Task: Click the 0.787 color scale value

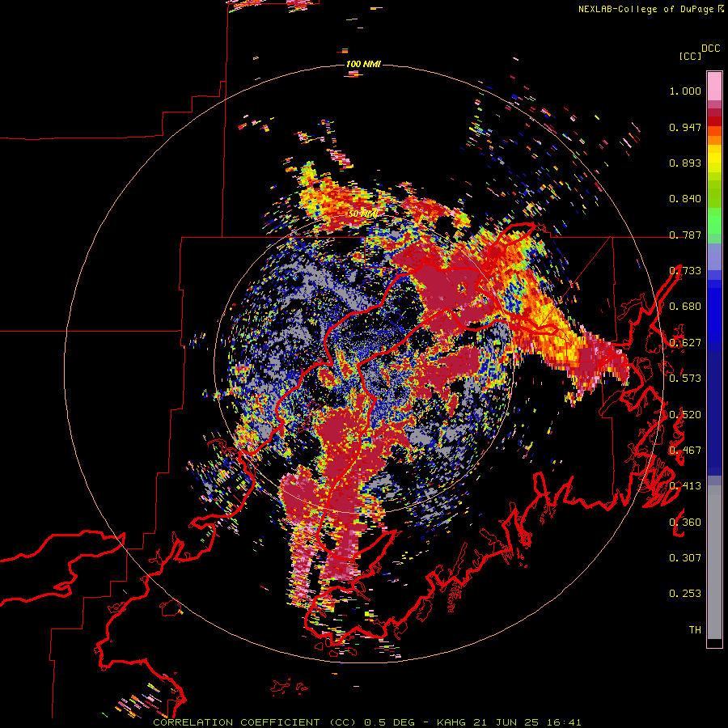Action: [685, 235]
